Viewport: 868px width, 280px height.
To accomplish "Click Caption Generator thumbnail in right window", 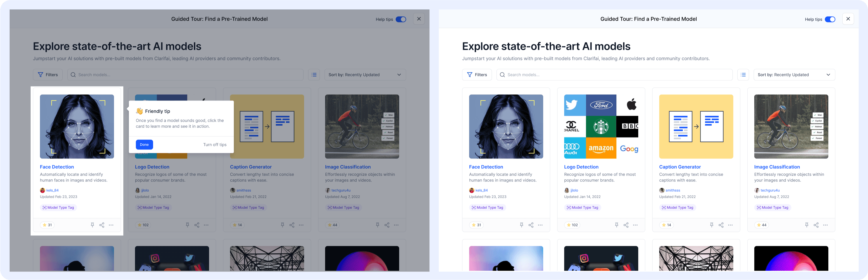I will (x=696, y=126).
